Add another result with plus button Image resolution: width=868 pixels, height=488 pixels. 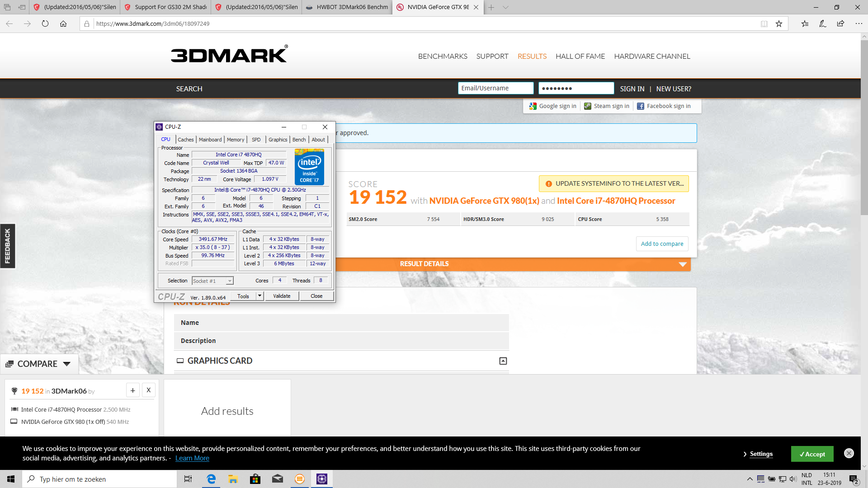tap(132, 390)
